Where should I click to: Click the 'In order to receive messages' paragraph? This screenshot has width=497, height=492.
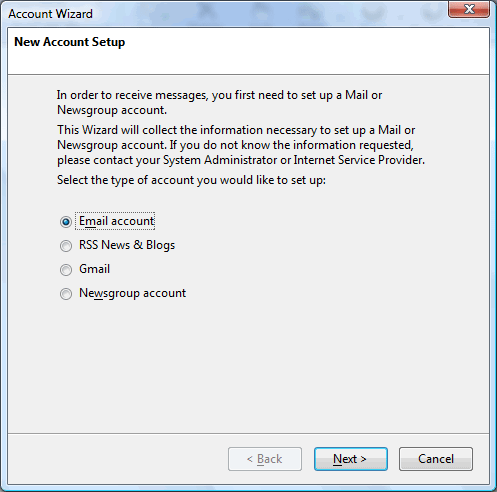(x=219, y=102)
